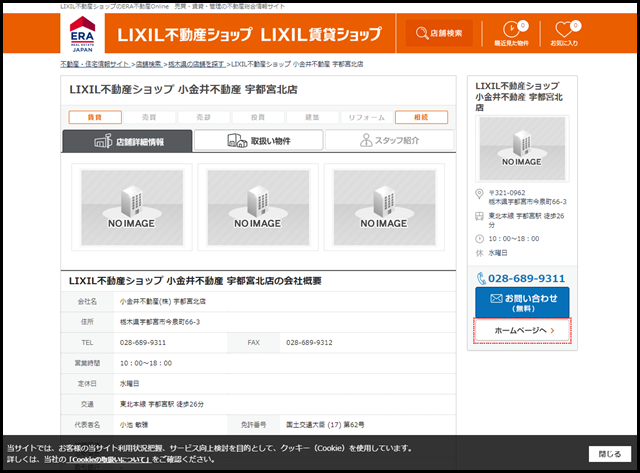
Task: Click the sidebar store name heading
Action: click(x=519, y=97)
